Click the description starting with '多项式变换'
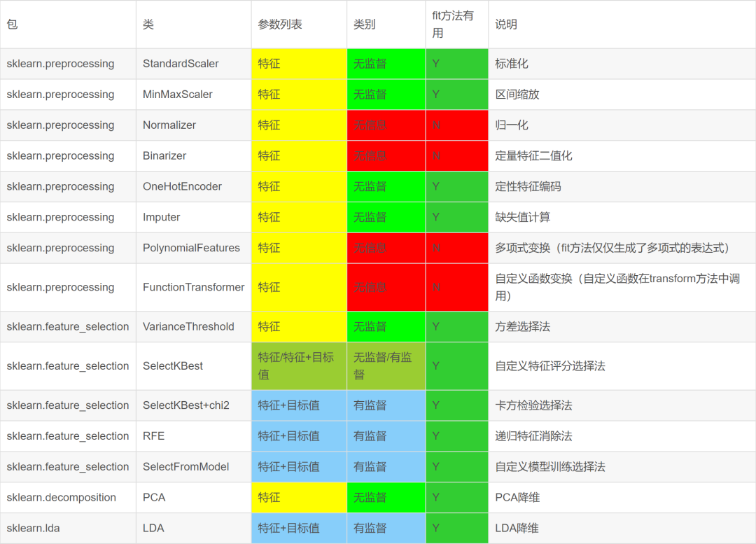The height and width of the screenshot is (544, 756). click(622, 248)
